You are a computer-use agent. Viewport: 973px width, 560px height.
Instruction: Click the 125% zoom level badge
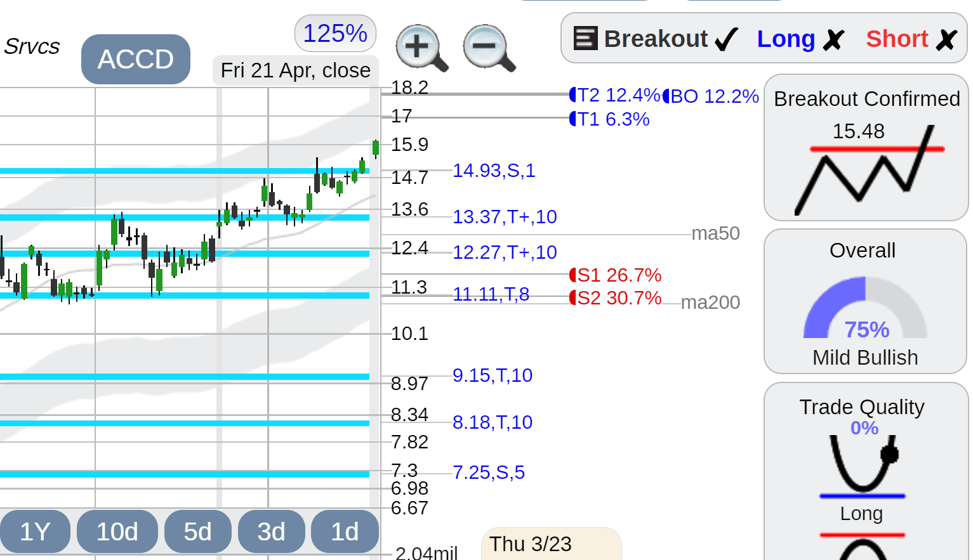pos(335,33)
